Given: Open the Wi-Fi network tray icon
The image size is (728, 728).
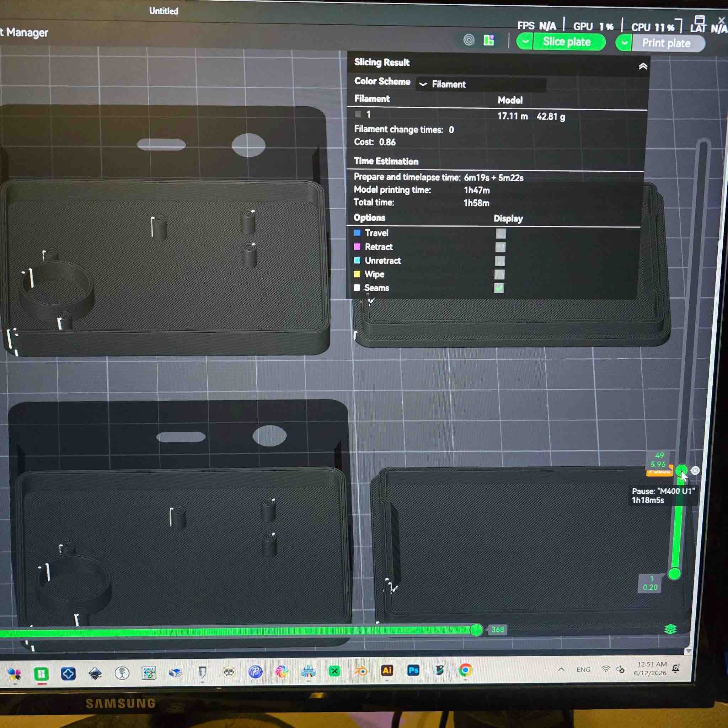Looking at the screenshot, I should point(605,669).
